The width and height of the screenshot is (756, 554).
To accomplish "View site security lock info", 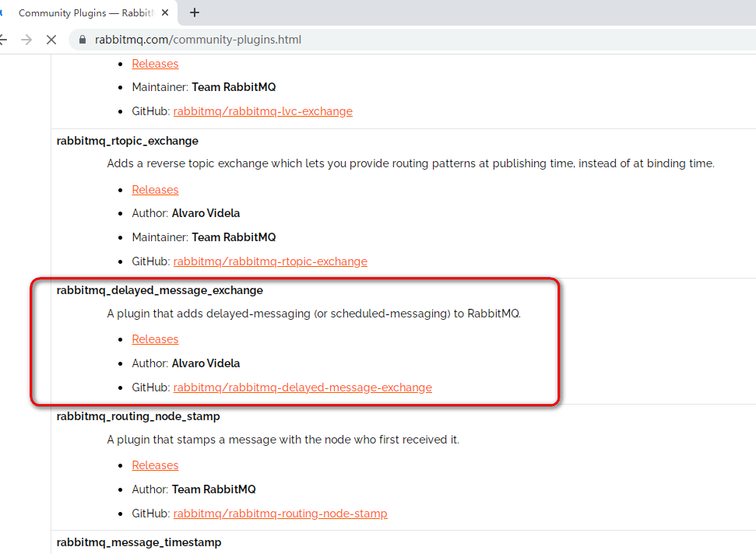I will click(83, 40).
